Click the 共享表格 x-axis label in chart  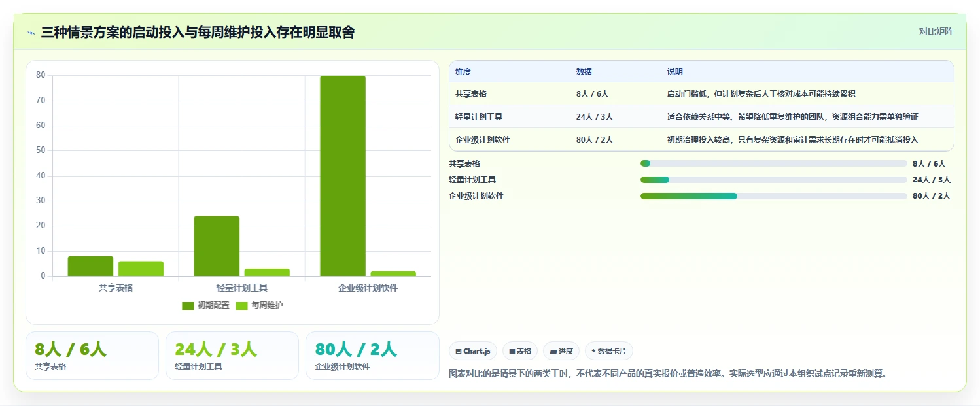pyautogui.click(x=116, y=288)
